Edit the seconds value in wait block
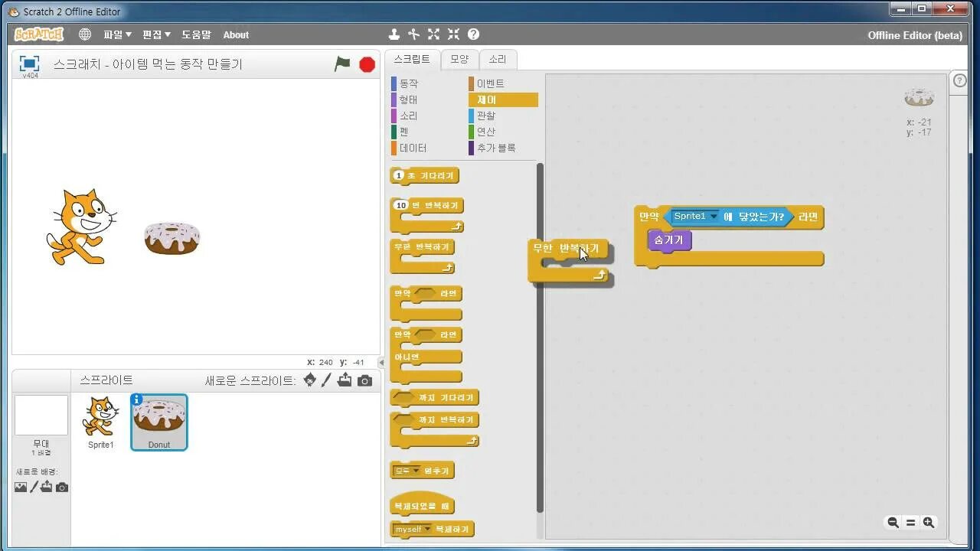This screenshot has height=551, width=980. point(397,176)
